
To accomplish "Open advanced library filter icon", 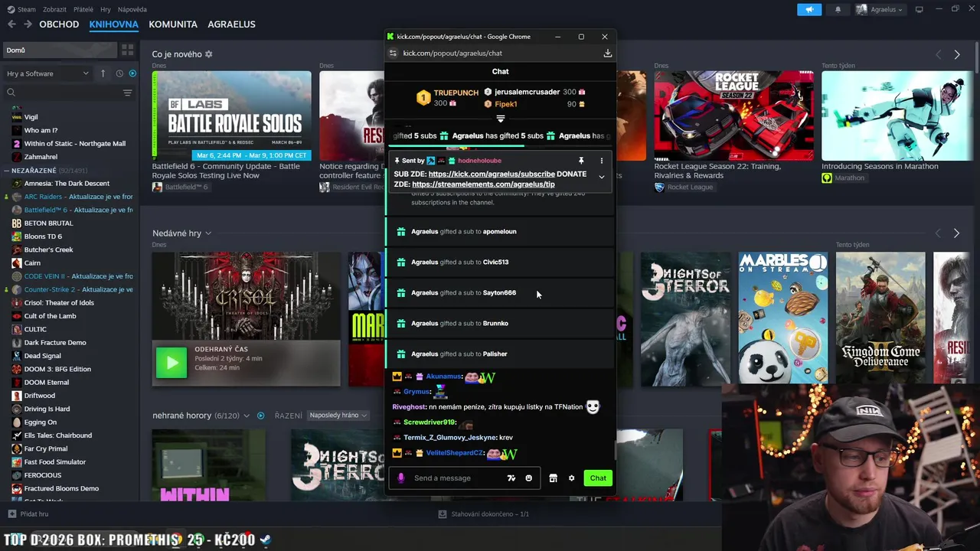I will pyautogui.click(x=128, y=93).
